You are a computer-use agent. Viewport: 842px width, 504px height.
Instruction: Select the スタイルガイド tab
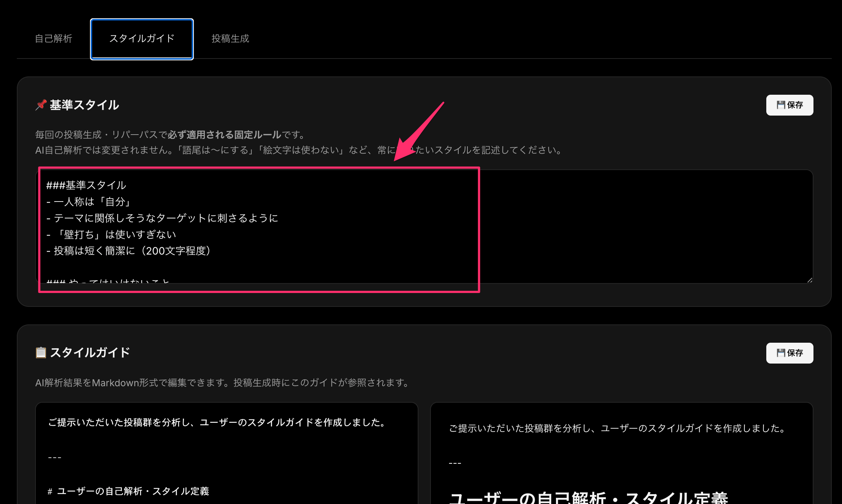coord(142,39)
